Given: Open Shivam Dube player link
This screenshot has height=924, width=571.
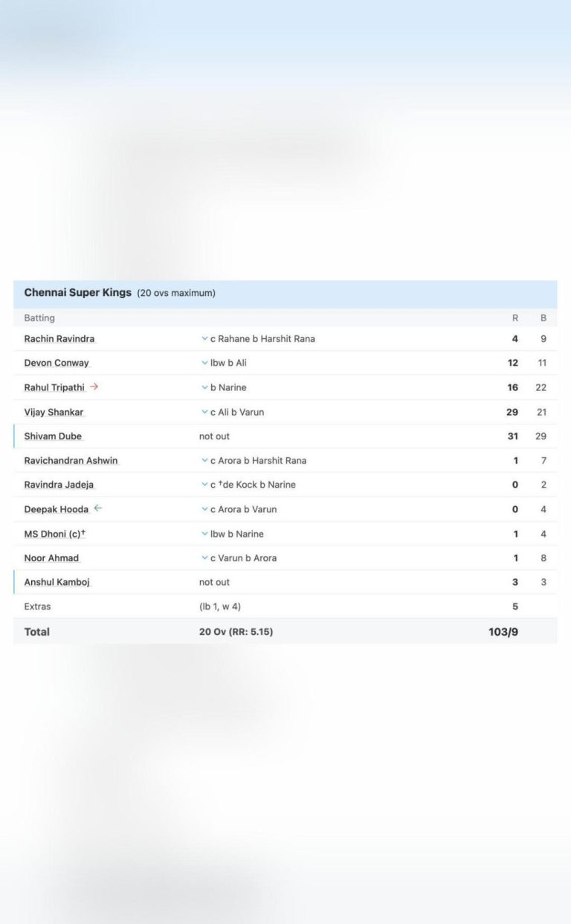Looking at the screenshot, I should pos(53,436).
